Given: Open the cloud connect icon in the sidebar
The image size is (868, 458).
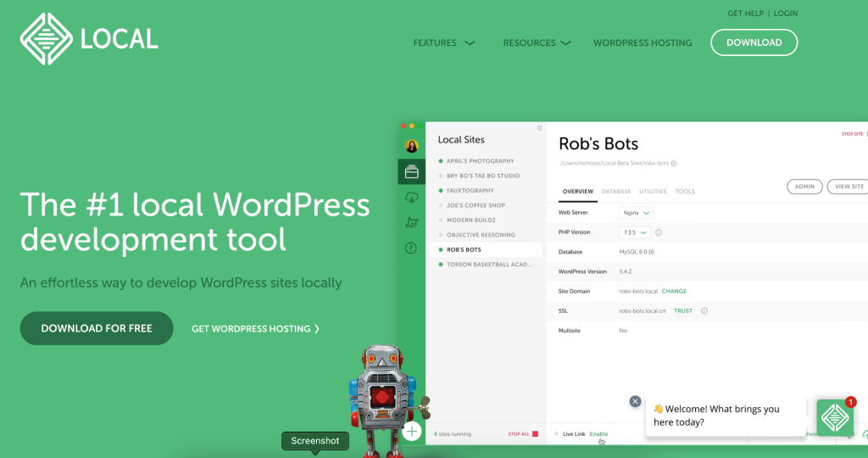Looking at the screenshot, I should [411, 197].
